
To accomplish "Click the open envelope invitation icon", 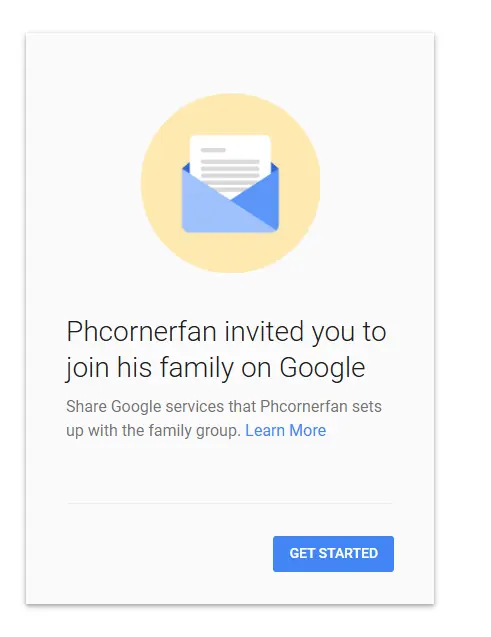I will click(230, 184).
